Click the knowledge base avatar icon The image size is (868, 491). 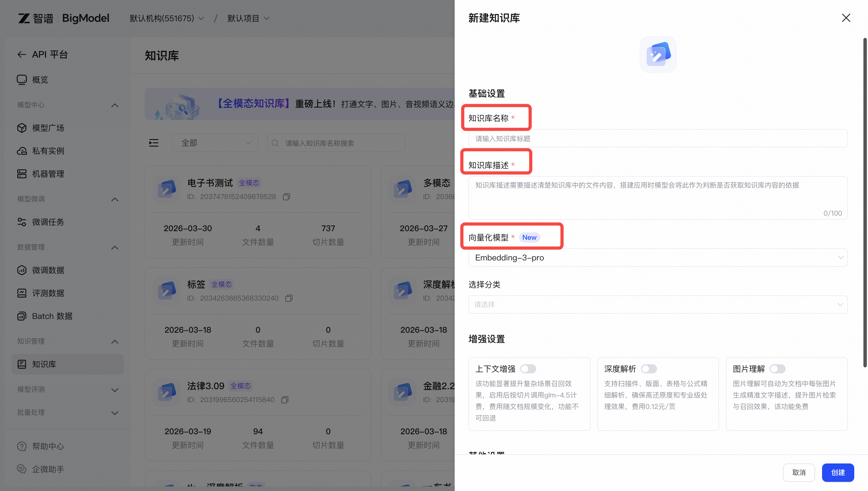coord(658,54)
